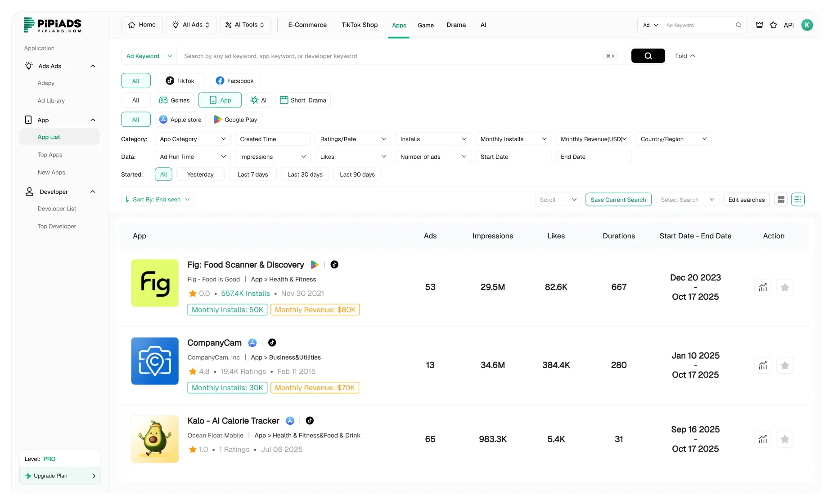This screenshot has width=833, height=504.
Task: Open the favorites star in the top bar
Action: coord(773,25)
